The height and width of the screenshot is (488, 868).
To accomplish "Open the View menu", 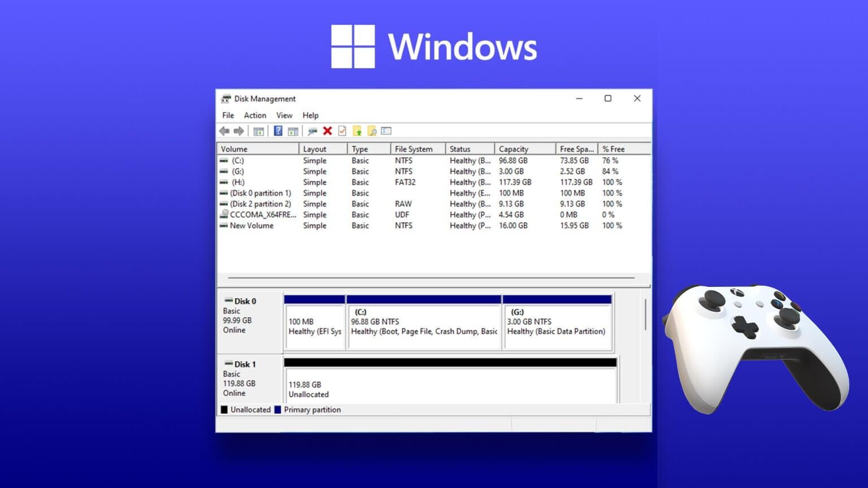I will (284, 115).
